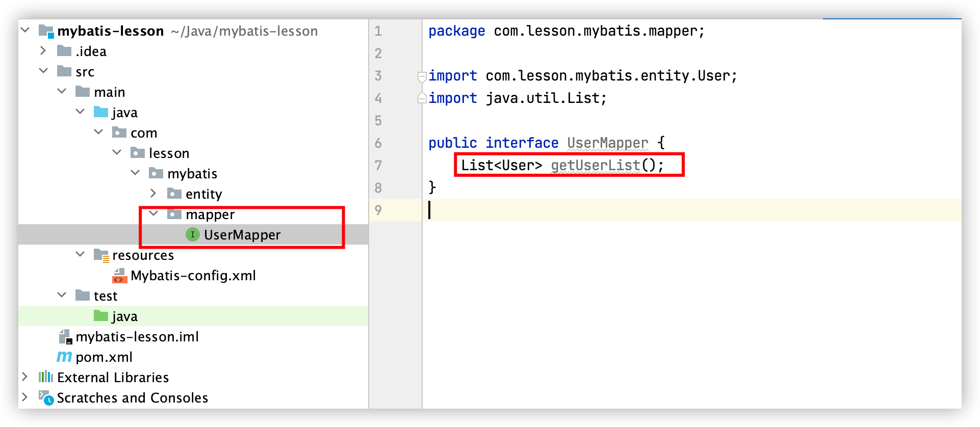The width and height of the screenshot is (980, 427).
Task: Expand the .idea folder
Action: coord(43,51)
